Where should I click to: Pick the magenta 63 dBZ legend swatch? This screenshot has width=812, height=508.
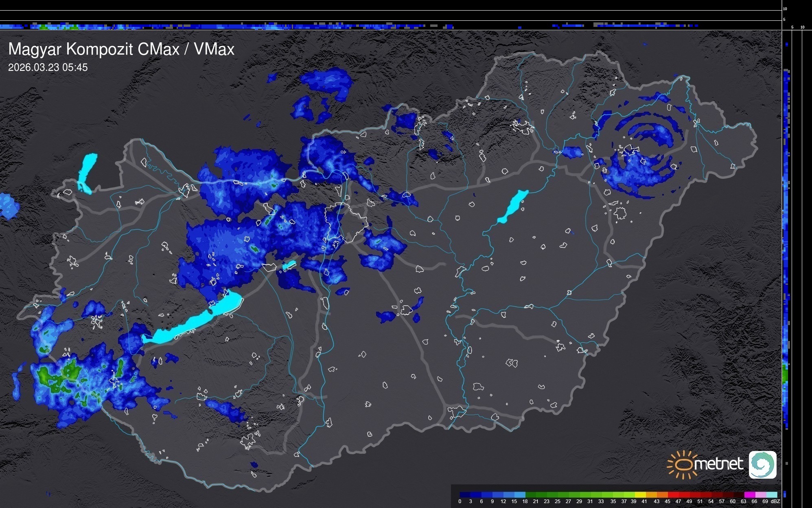click(x=750, y=495)
